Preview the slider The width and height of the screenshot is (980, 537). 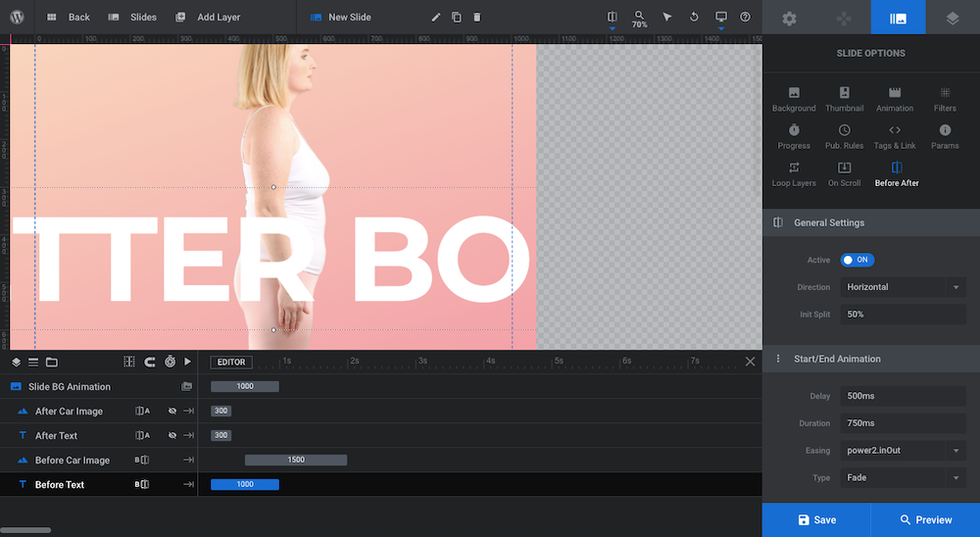[x=926, y=520]
